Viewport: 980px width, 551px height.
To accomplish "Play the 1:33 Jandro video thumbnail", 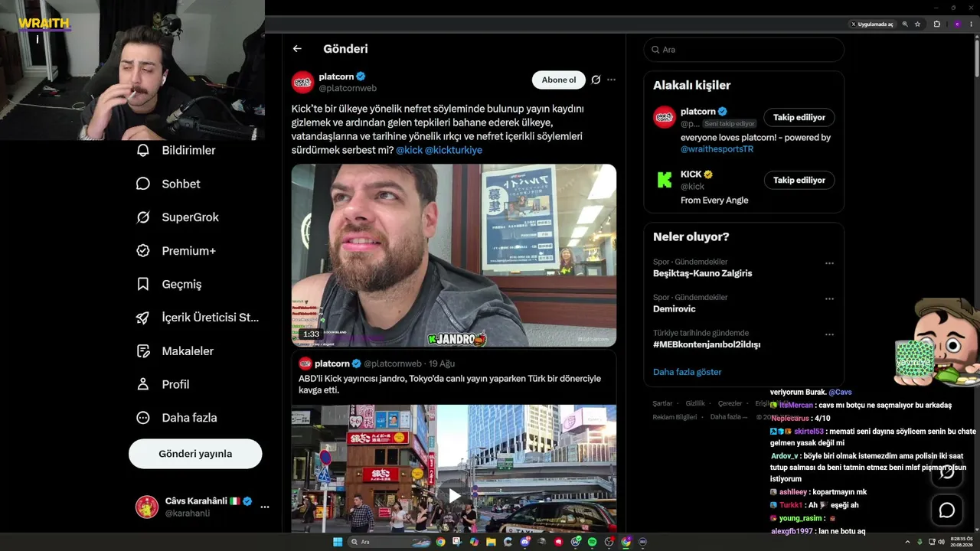I will coord(454,256).
